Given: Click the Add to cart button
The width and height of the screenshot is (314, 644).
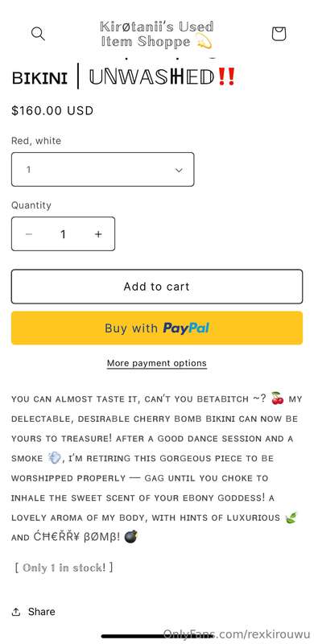Looking at the screenshot, I should 157,287.
